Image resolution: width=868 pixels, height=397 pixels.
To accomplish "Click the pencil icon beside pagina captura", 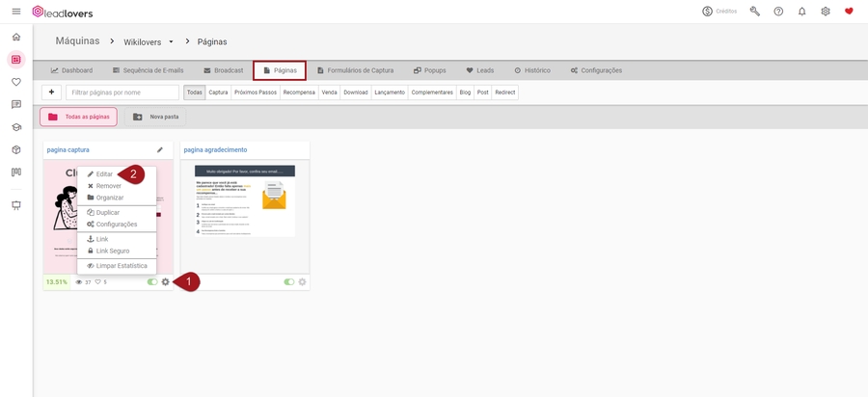I will point(160,149).
